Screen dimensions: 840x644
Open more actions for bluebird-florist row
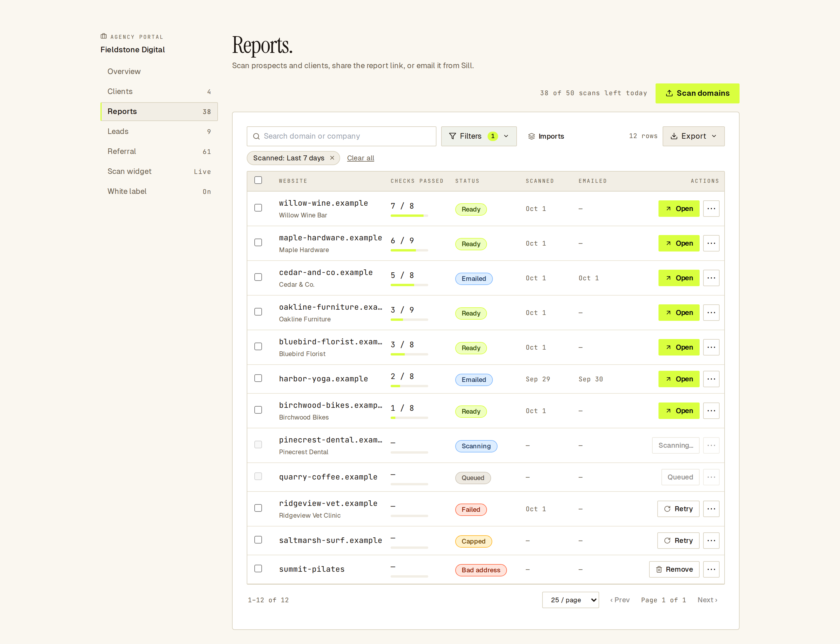click(x=711, y=347)
